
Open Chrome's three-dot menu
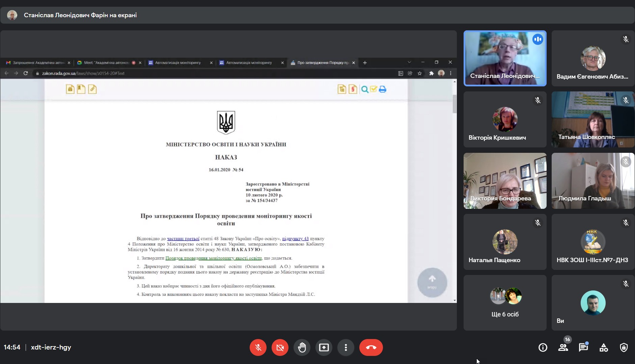450,73
